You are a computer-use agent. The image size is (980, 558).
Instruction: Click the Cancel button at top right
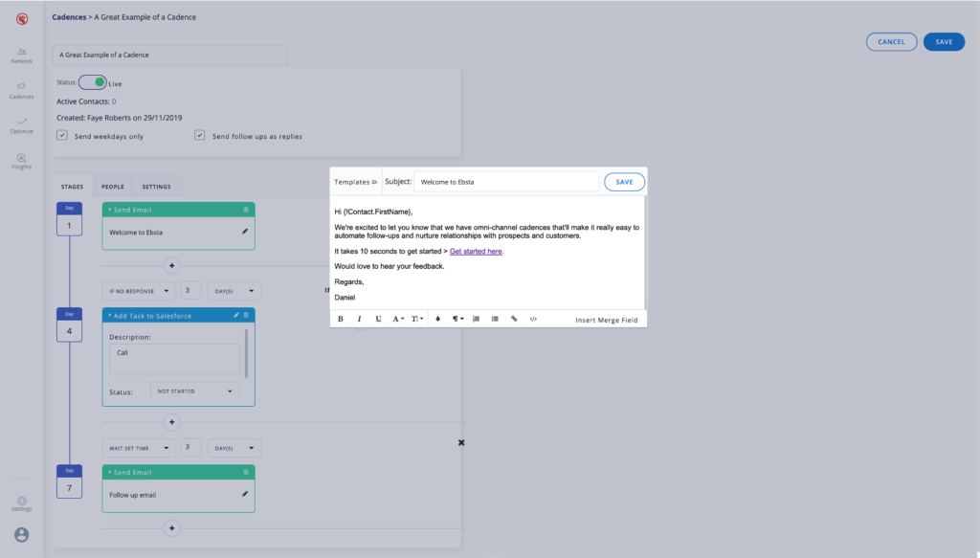(891, 42)
